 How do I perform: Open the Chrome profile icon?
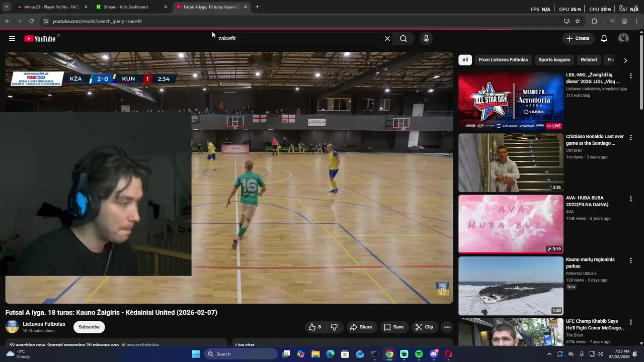pos(624,21)
